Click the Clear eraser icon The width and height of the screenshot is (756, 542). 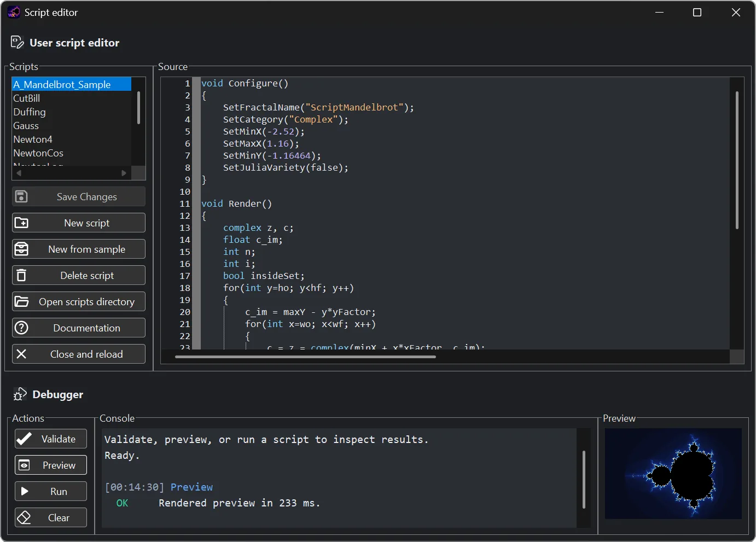(x=24, y=517)
